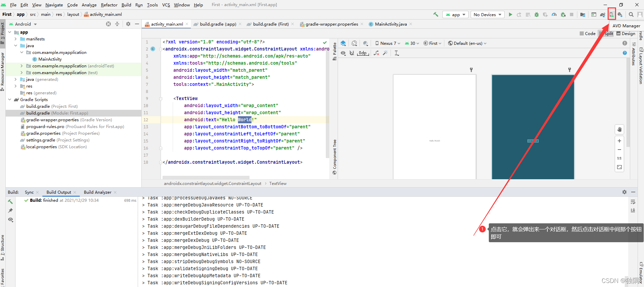The height and width of the screenshot is (287, 644).
Task: Expand the manifests folder
Action: 15,39
